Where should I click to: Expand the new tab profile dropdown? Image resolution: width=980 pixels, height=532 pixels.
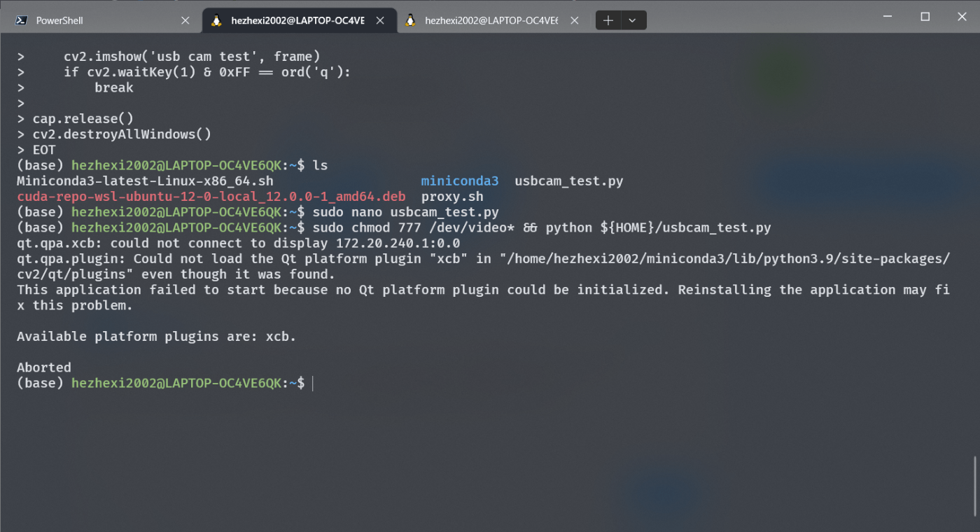(633, 20)
